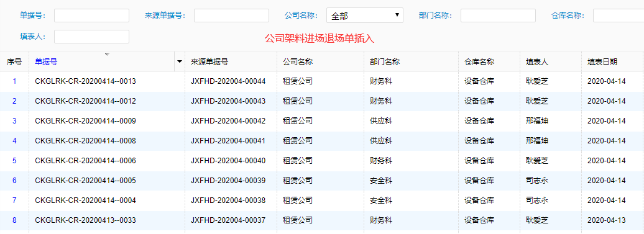Screen dimensions: 644x234
Task: Click 设备仓库 in row 8
Action: pos(479,220)
